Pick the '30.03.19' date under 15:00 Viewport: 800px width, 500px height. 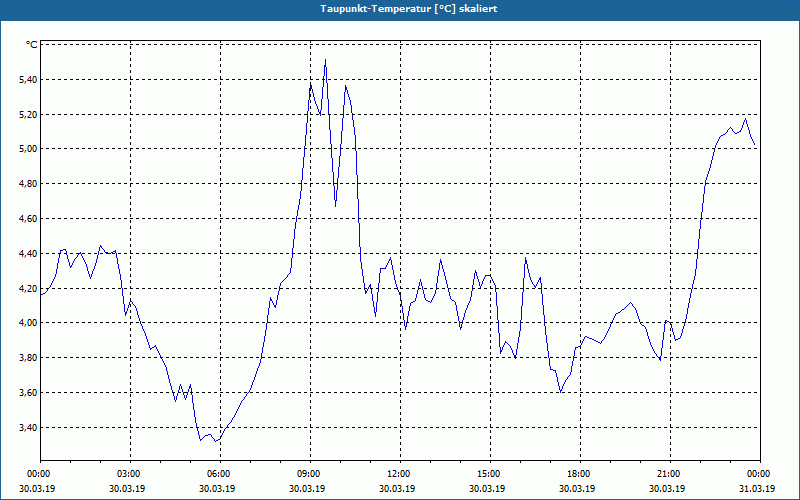click(487, 488)
